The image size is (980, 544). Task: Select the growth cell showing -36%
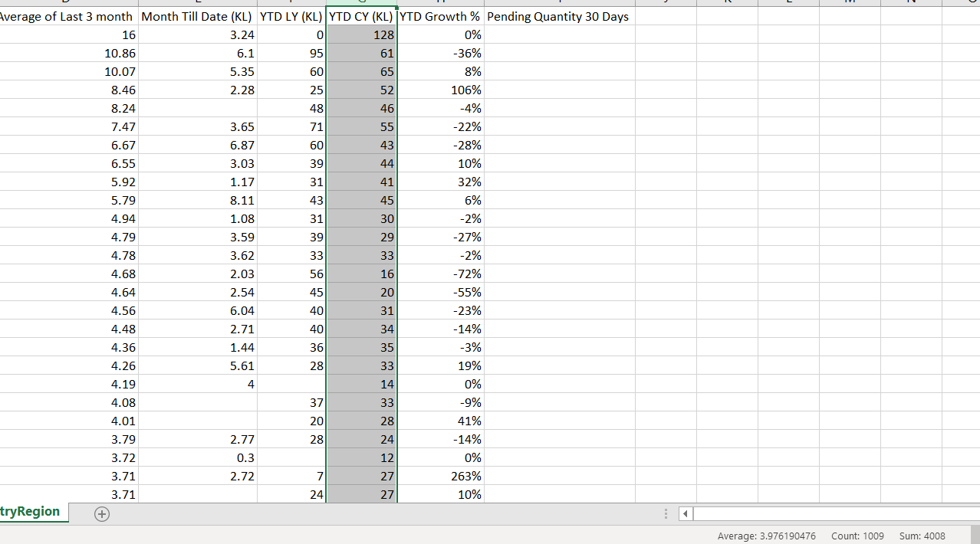point(440,53)
